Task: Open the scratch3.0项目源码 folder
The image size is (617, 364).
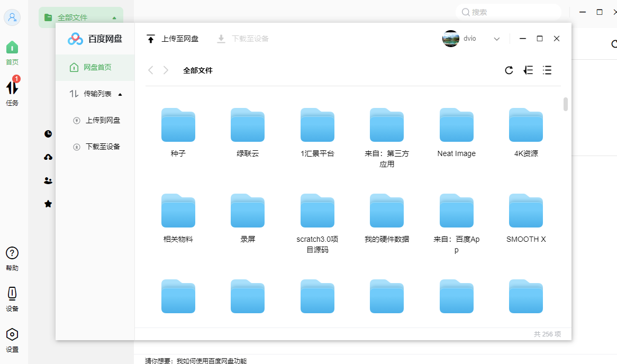Action: [317, 211]
